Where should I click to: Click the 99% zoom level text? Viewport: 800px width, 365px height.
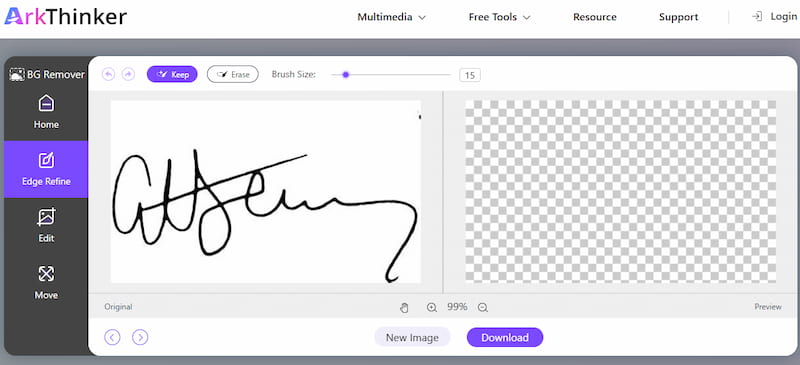click(x=457, y=307)
